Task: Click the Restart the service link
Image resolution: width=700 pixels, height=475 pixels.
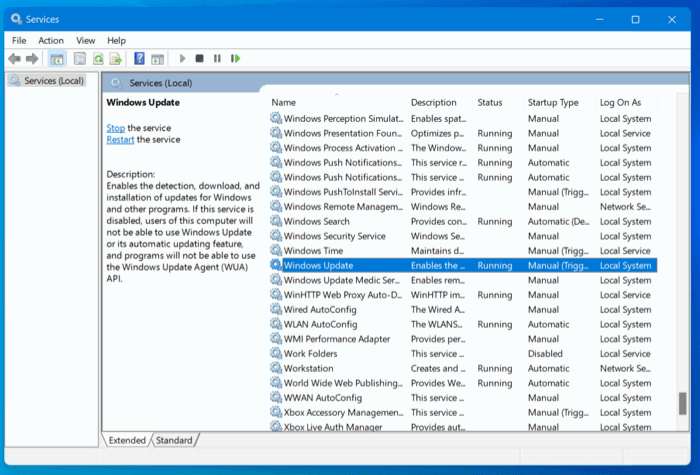Action: coord(120,140)
